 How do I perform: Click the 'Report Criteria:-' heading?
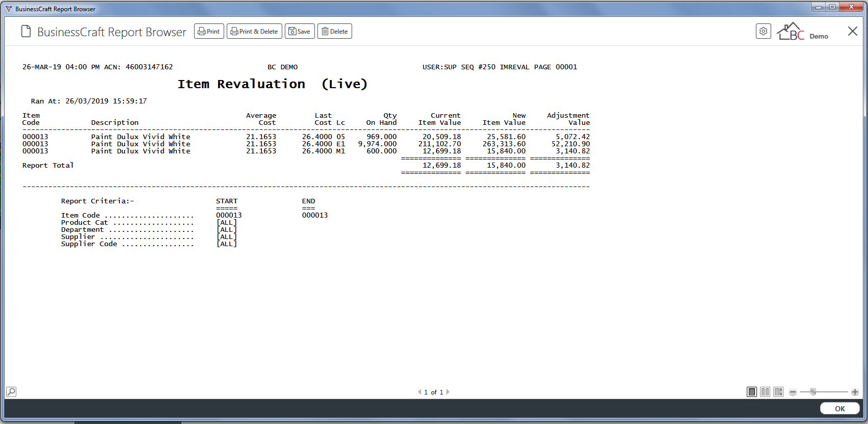point(97,201)
